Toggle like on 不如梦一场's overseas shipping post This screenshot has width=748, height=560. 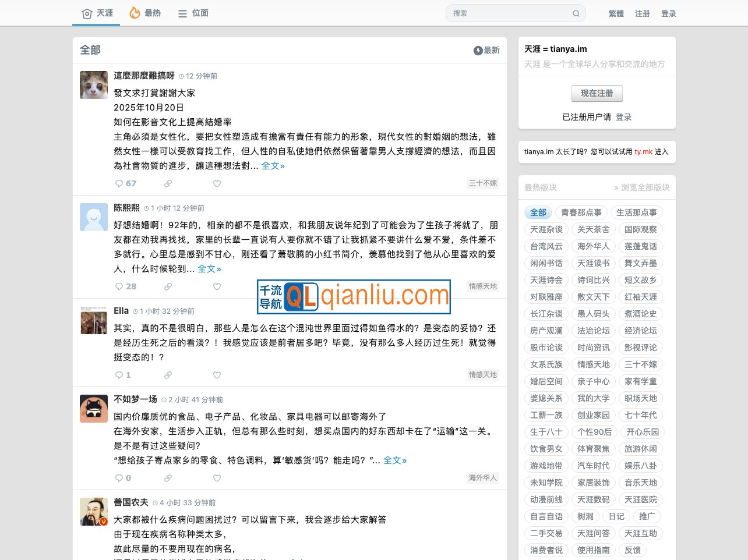pos(217,478)
